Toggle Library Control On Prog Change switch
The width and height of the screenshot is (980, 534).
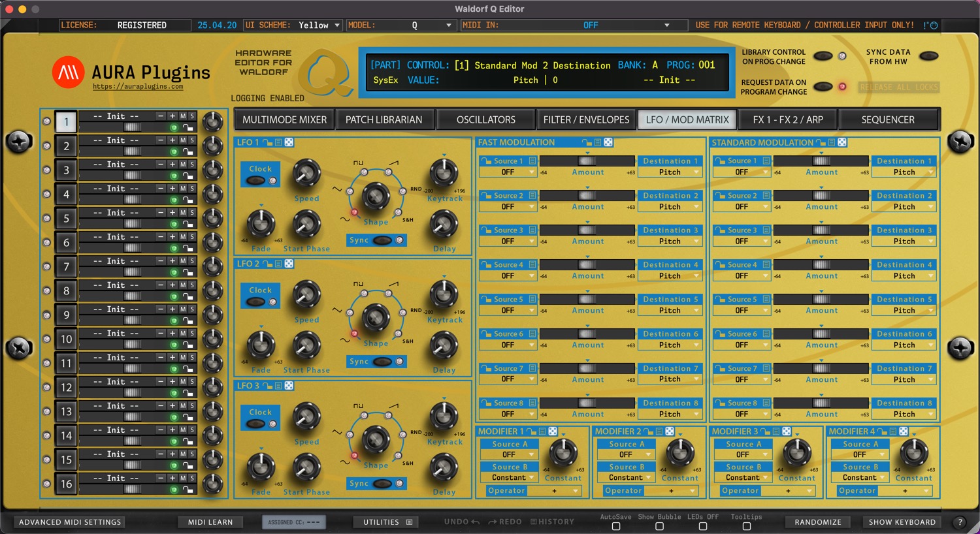tap(823, 56)
